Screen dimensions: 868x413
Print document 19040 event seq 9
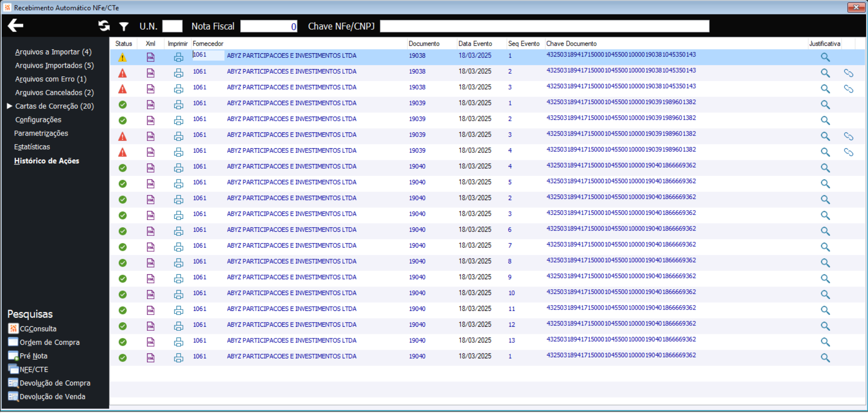179,278
